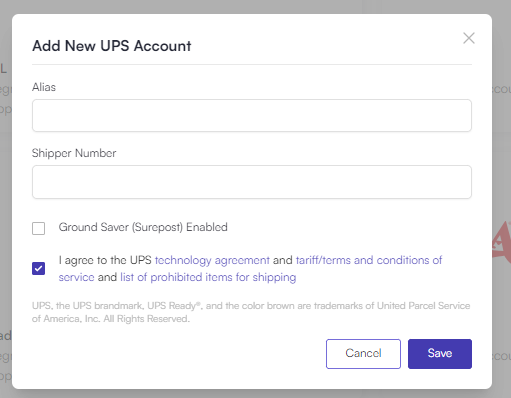Click the dimmed backdrop outside the dialog
The image size is (511, 398).
tap(502, 167)
